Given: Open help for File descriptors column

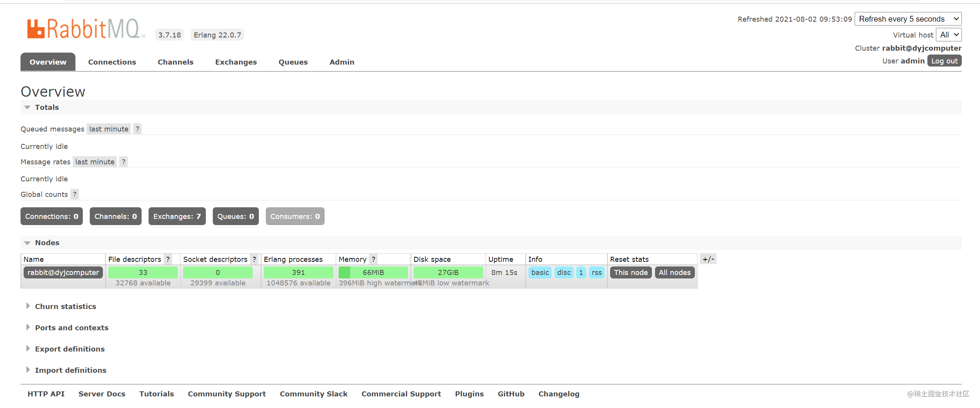Looking at the screenshot, I should 168,259.
